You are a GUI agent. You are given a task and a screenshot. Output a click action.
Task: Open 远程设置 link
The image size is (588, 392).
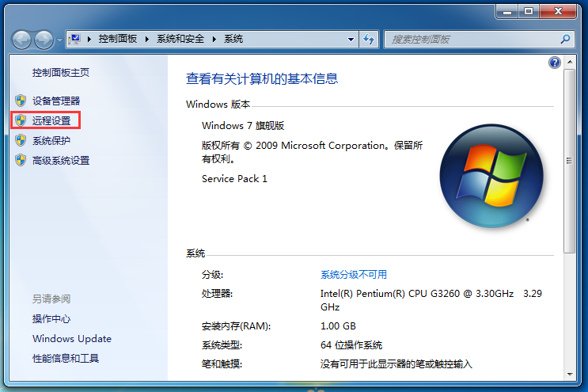coord(51,121)
